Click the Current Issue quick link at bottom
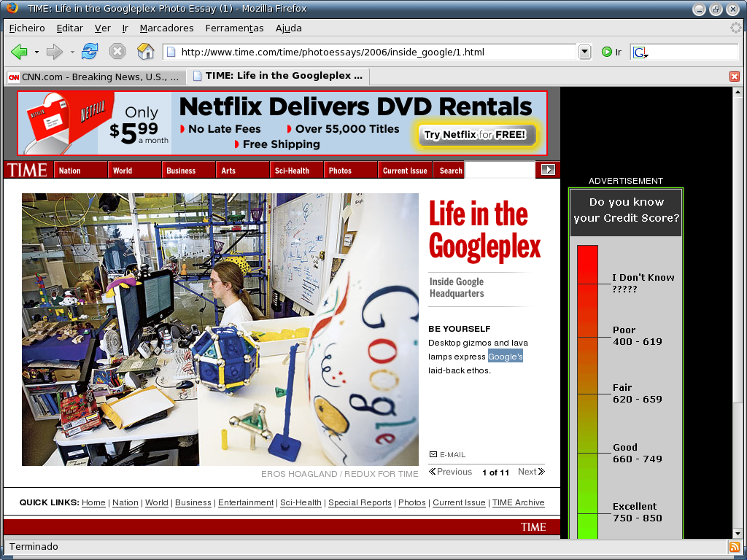 click(459, 502)
